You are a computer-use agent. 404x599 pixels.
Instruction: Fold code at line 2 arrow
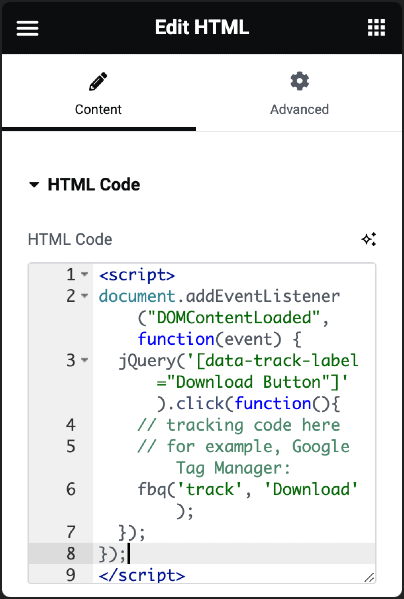[85, 296]
